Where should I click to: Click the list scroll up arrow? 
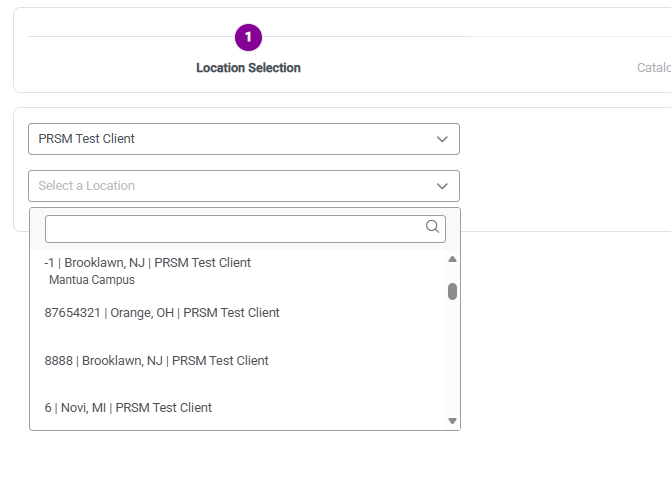click(452, 259)
